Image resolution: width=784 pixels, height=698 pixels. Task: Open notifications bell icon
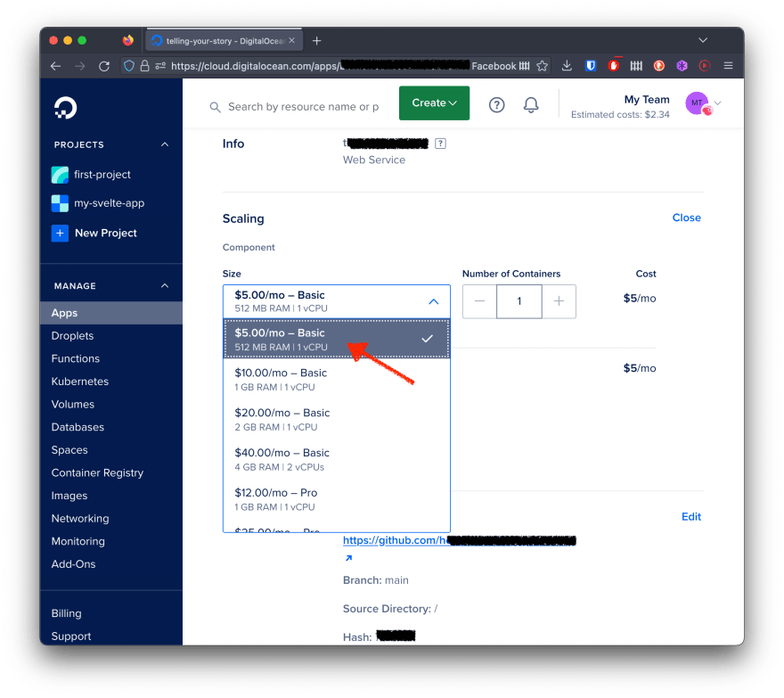point(531,104)
